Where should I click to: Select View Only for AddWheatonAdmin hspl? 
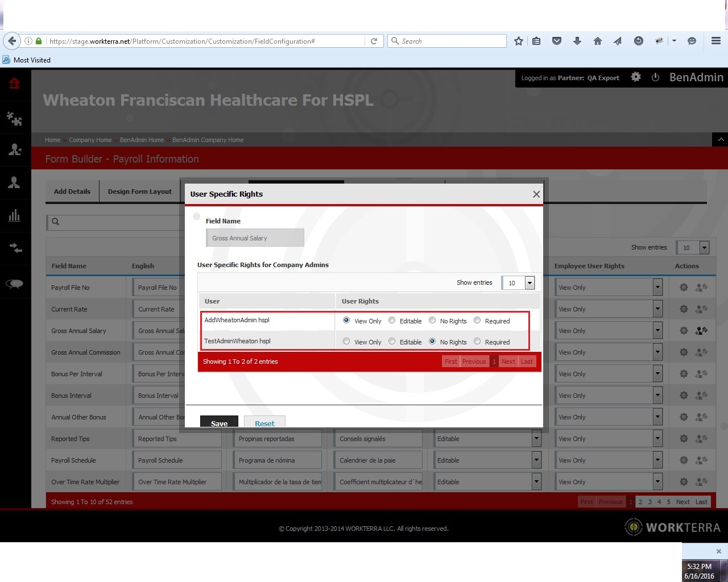pos(346,321)
